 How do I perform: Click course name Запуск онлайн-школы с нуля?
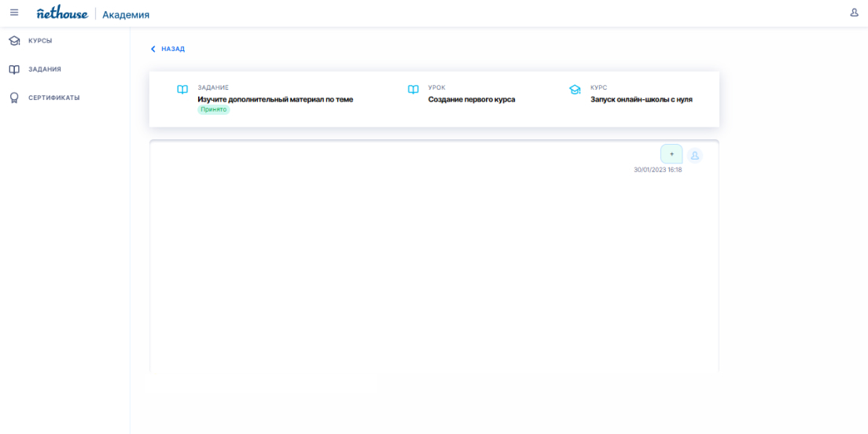click(642, 100)
